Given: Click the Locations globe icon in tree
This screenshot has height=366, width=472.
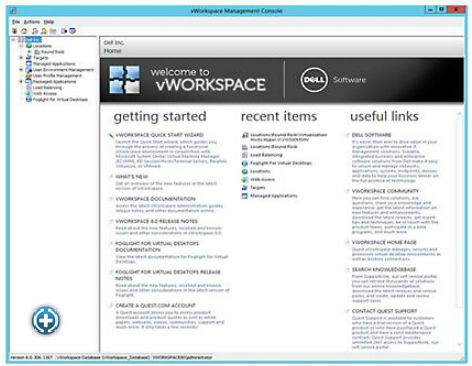Looking at the screenshot, I should click(29, 46).
